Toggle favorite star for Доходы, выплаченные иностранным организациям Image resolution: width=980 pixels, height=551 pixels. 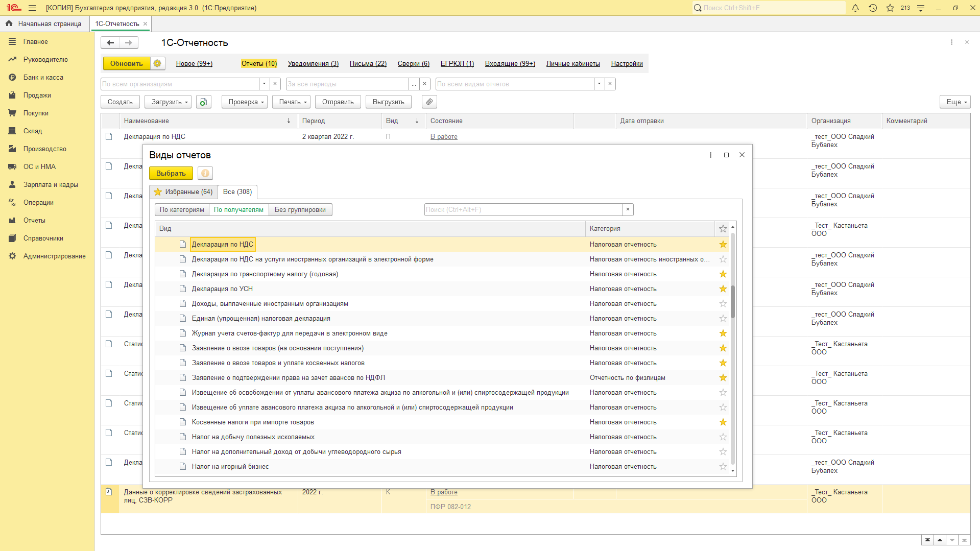[723, 304]
